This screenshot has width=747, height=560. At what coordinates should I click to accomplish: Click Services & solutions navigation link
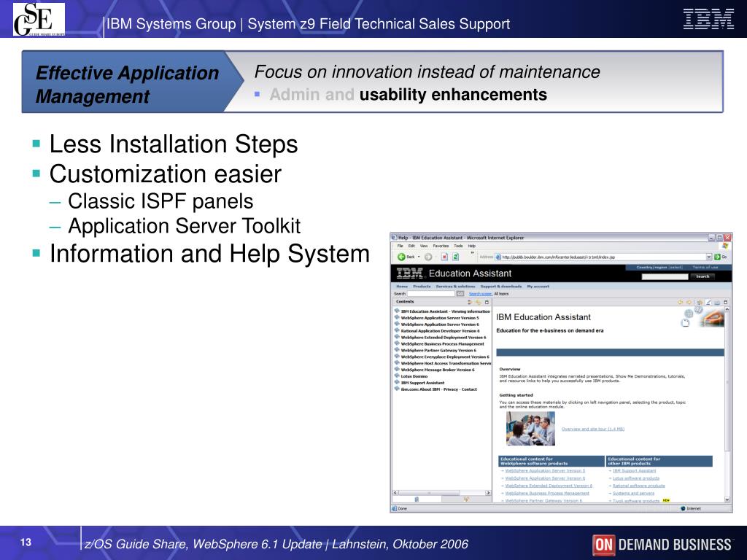(x=455, y=286)
